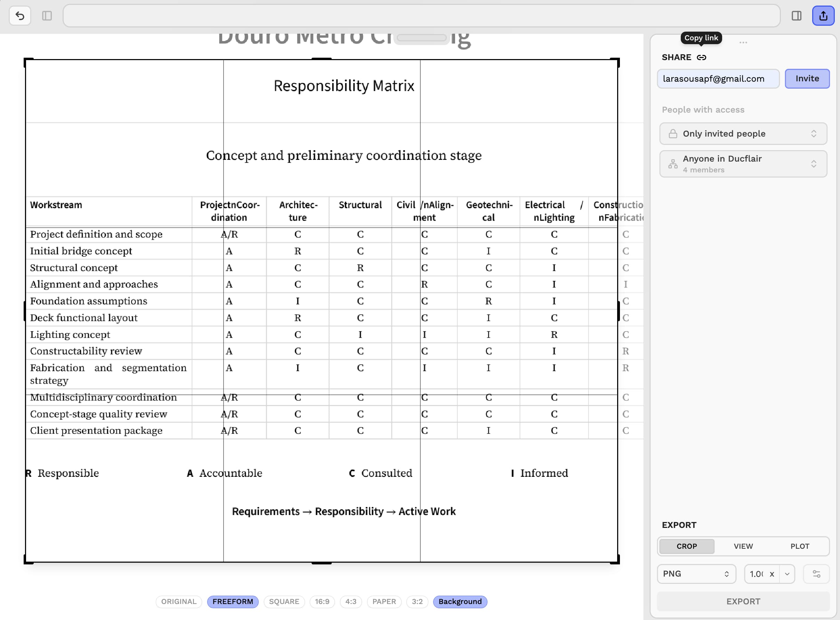
Task: Click the undo back arrow button
Action: tap(20, 16)
